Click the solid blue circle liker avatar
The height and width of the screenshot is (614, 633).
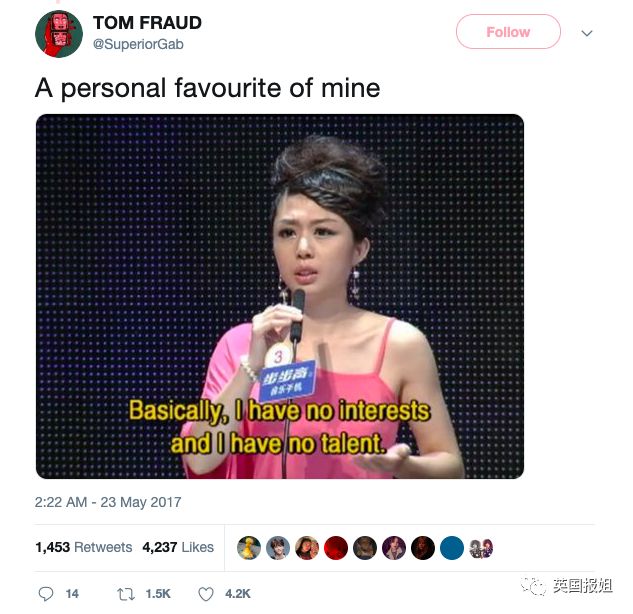point(452,548)
